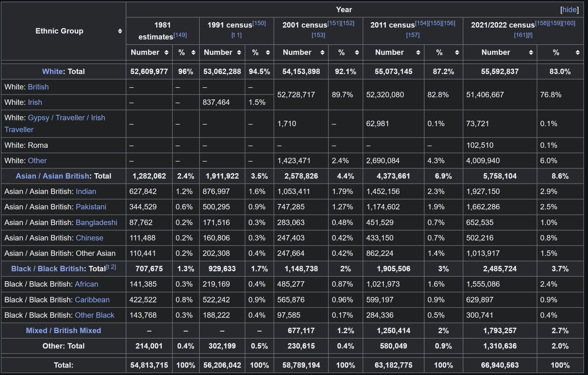Open citation [157] under 2011 census
This screenshot has height=375, width=588.
(x=413, y=35)
